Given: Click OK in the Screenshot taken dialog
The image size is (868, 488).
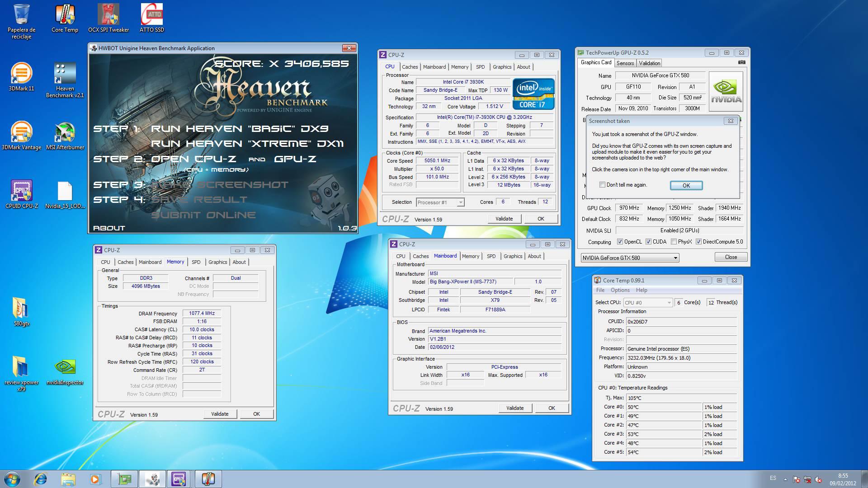Looking at the screenshot, I should (686, 185).
